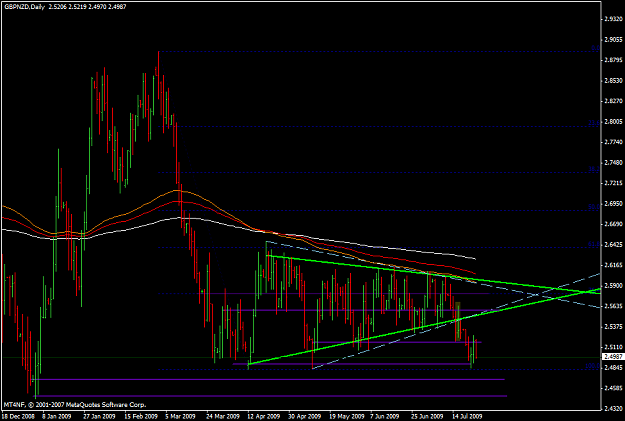Click the 2.6425 price axis label

[x=613, y=245]
